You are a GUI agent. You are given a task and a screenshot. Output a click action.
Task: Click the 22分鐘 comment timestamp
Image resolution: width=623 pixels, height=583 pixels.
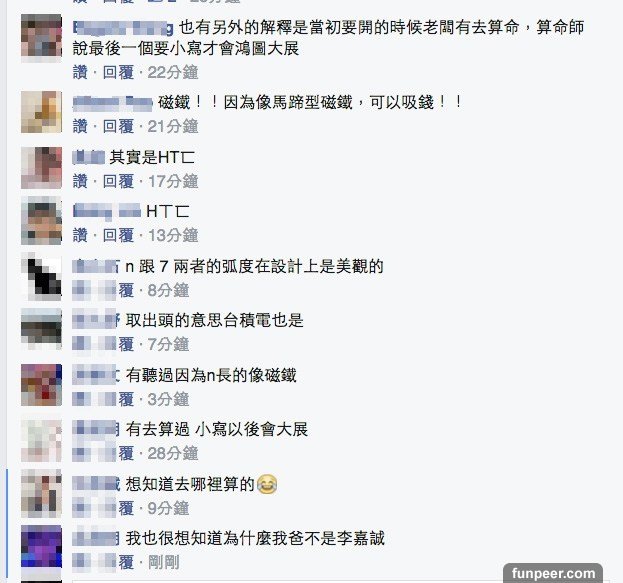click(172, 72)
